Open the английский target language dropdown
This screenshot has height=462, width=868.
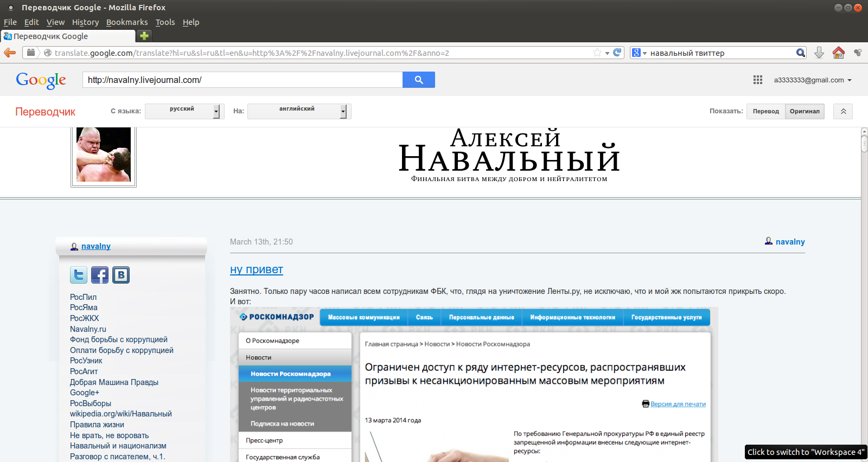(x=299, y=111)
